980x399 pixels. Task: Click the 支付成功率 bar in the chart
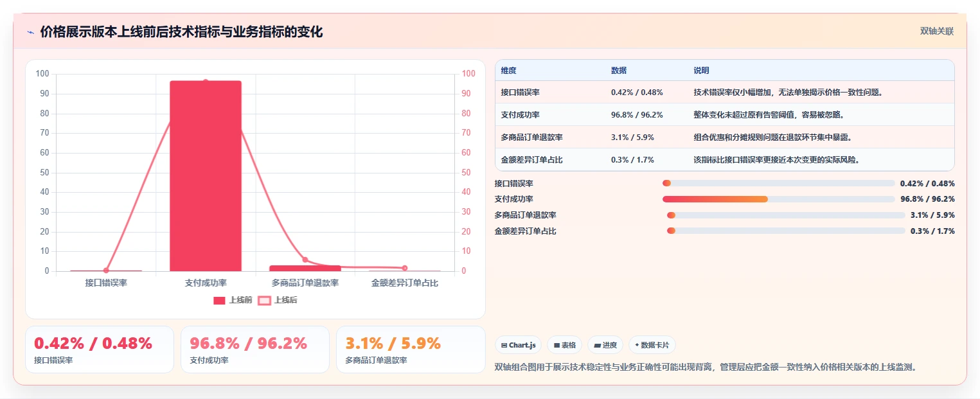pos(206,176)
